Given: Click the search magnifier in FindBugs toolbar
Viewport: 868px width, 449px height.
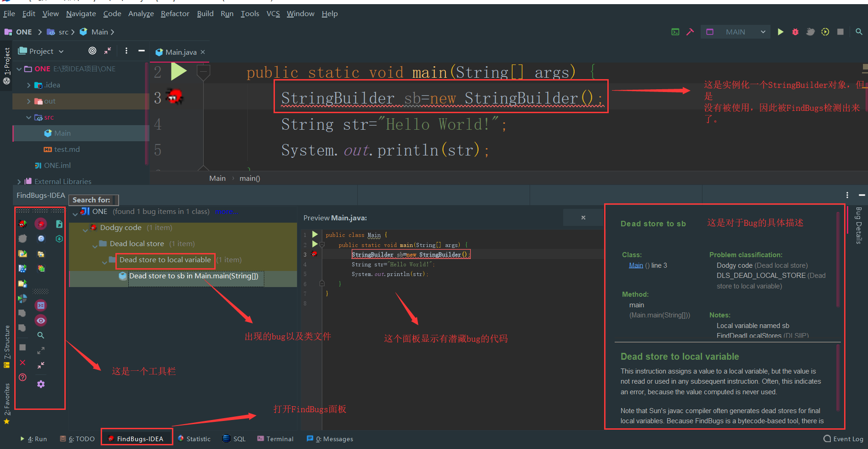Looking at the screenshot, I should click(40, 335).
